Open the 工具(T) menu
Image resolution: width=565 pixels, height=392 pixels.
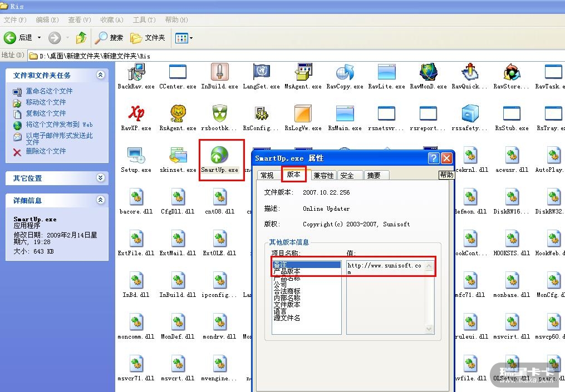[x=144, y=20]
